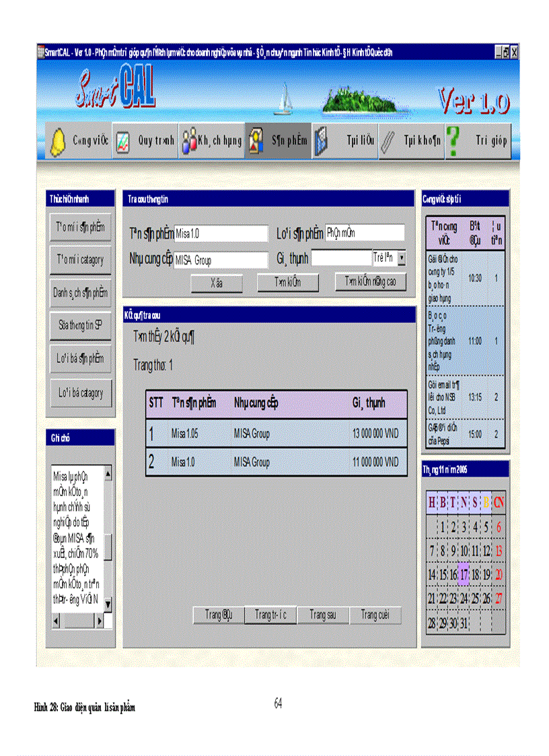
Task: Click the down arrow on the notes scrollbar
Action: tap(108, 603)
